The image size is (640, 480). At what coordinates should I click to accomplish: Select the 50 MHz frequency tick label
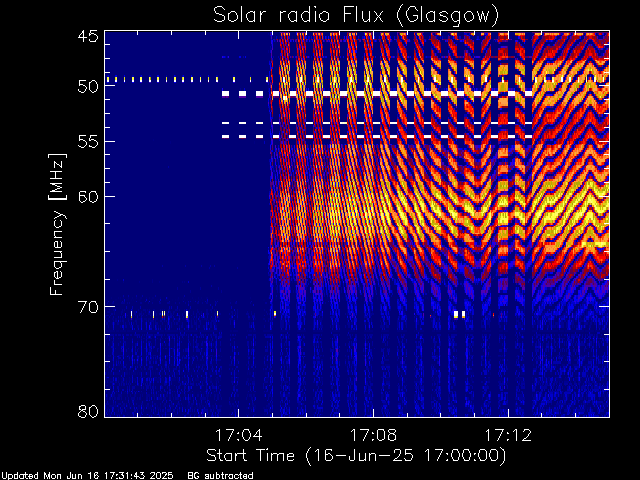point(87,86)
